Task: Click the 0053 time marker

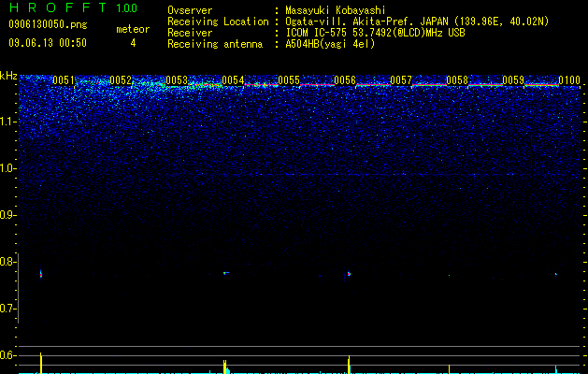Action: [x=177, y=80]
